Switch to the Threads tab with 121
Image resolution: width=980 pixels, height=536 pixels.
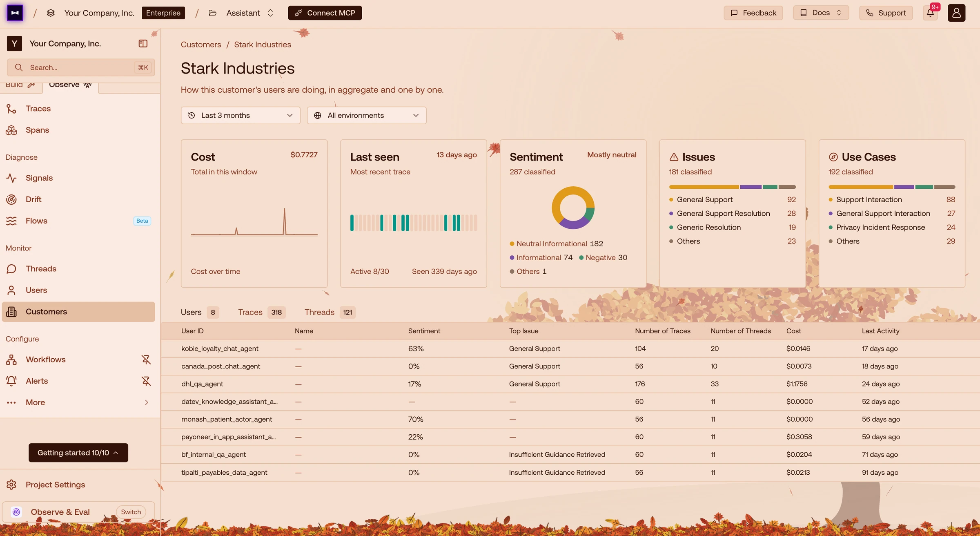330,312
